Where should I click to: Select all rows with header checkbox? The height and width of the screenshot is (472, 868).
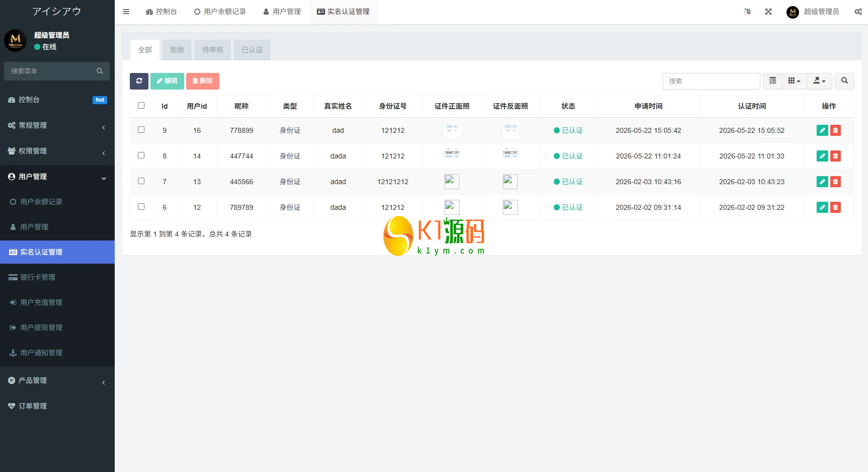pyautogui.click(x=141, y=106)
